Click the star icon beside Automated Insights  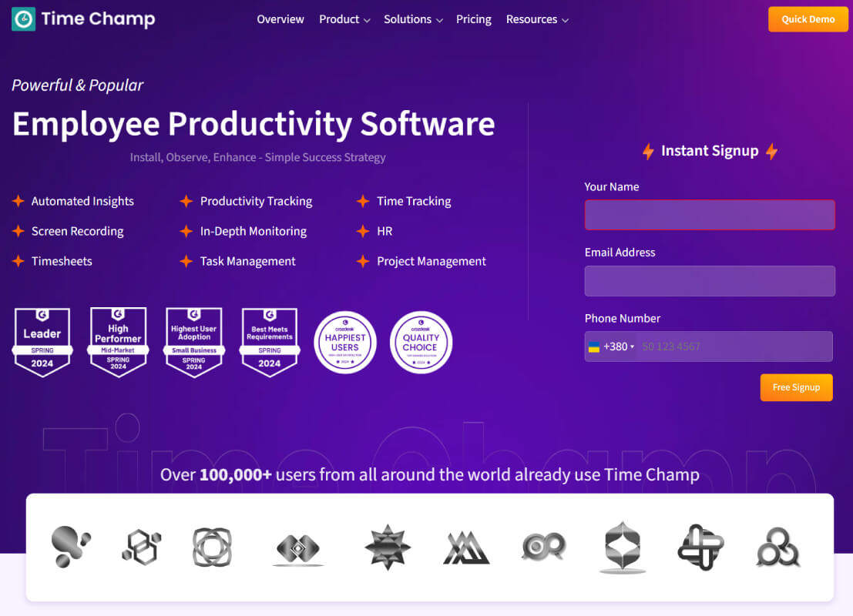click(18, 201)
